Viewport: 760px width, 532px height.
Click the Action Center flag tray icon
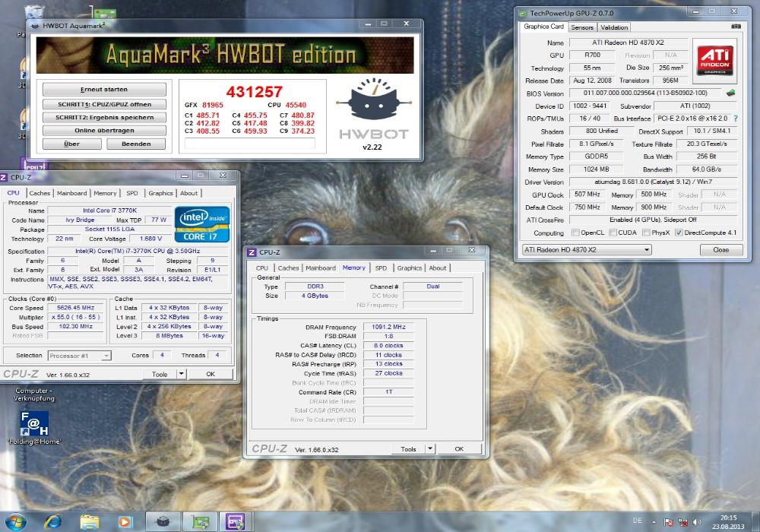tap(668, 522)
